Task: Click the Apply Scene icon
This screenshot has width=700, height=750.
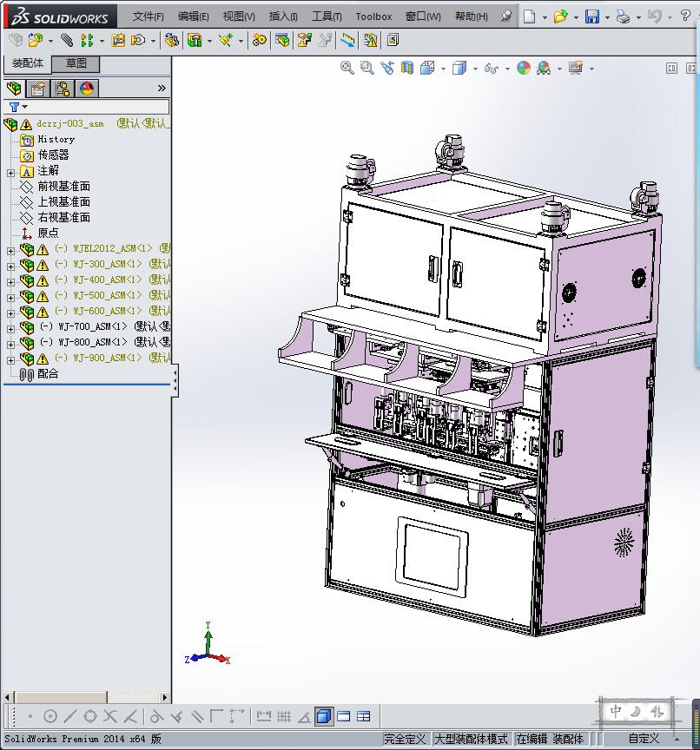Action: click(544, 68)
